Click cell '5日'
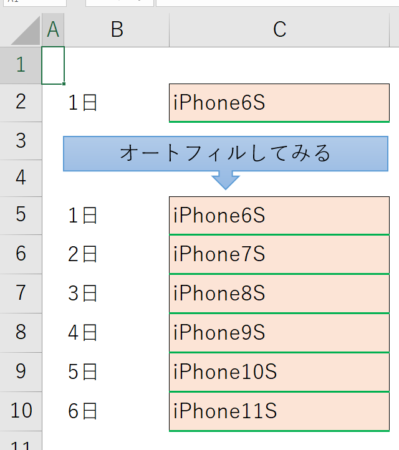 (117, 372)
